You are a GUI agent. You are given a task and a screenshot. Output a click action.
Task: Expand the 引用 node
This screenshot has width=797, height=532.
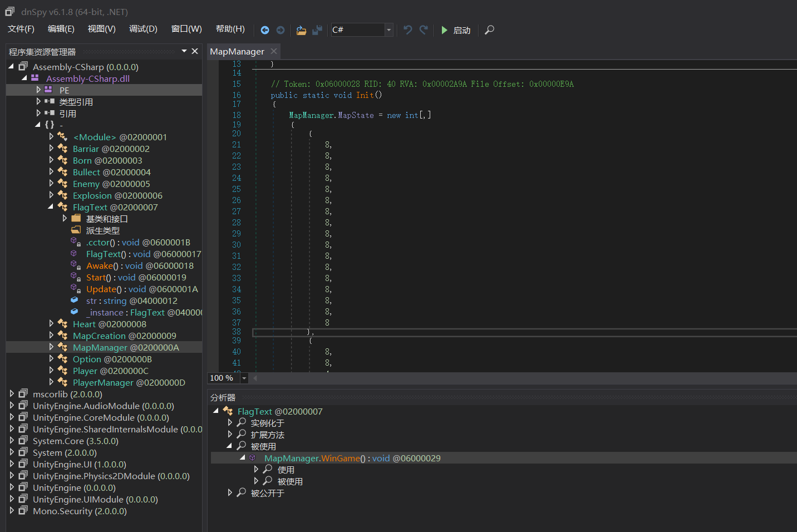[x=38, y=113]
